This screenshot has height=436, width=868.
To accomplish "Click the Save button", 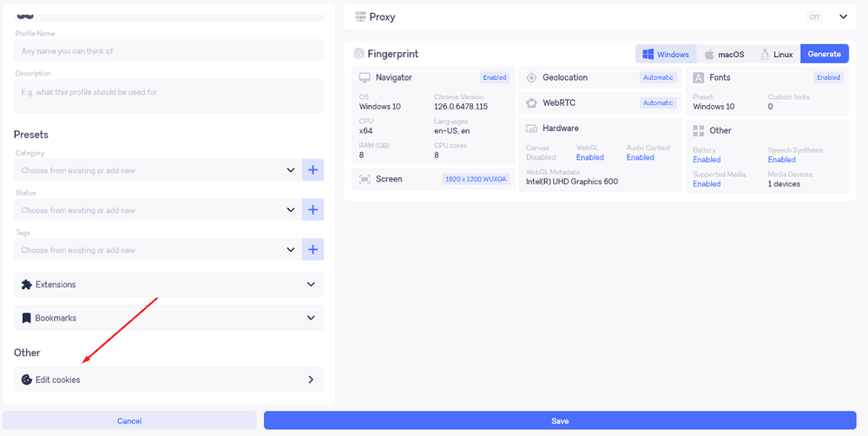I will tap(560, 420).
